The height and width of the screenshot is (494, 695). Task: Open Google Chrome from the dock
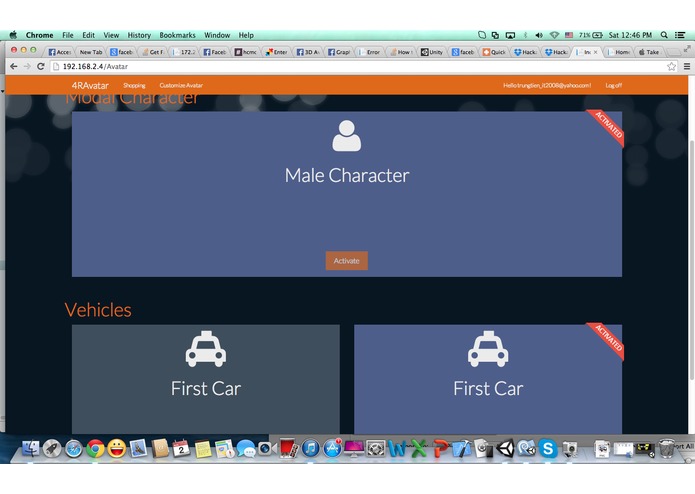(x=95, y=448)
